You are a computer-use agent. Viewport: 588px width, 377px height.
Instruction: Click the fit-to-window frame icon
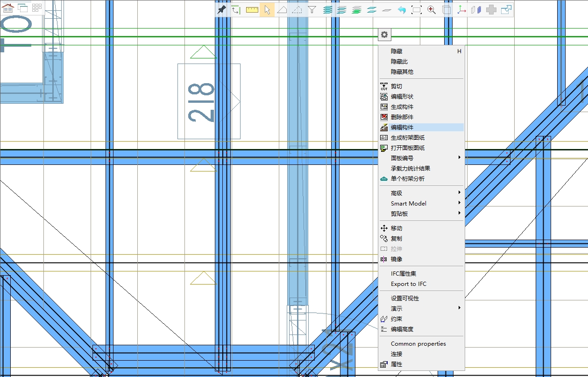pyautogui.click(x=417, y=10)
